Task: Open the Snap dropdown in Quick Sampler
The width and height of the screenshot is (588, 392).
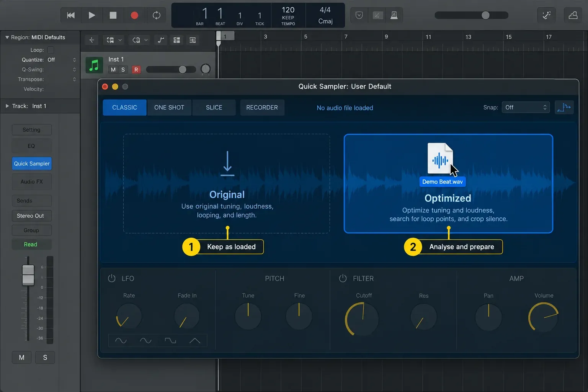Action: pos(526,108)
